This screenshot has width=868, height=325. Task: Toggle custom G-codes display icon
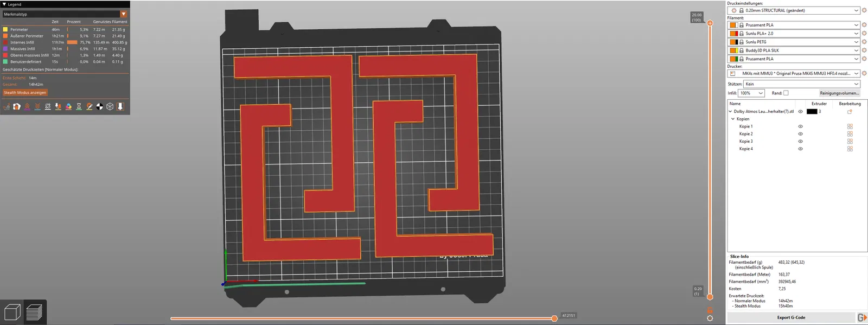pos(90,106)
